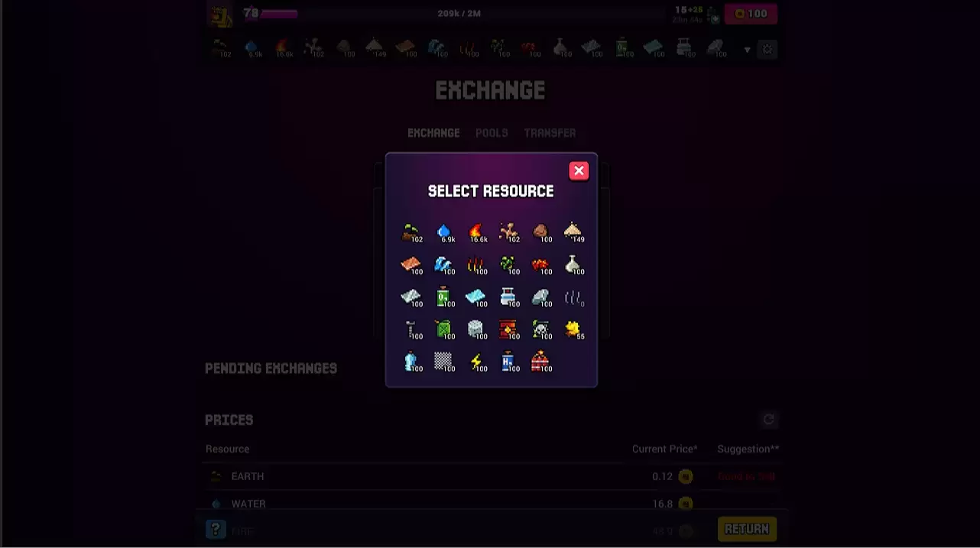Pick the glass flask resource icon
Screen dimensions: 980x548
pos(573,265)
